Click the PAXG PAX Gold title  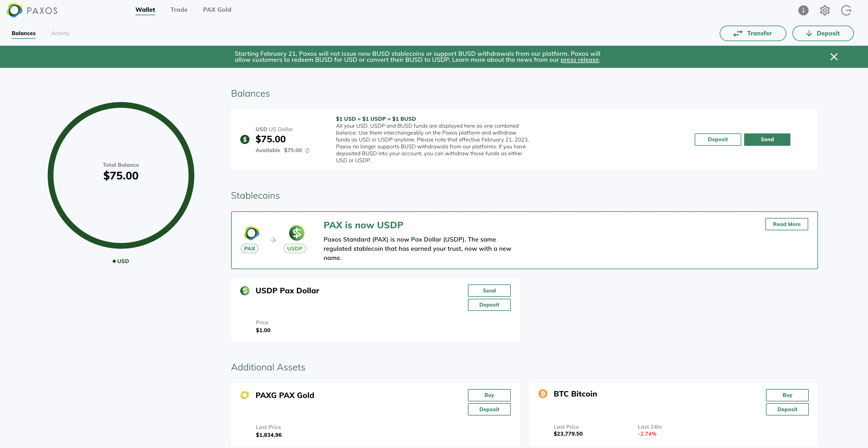pos(284,395)
